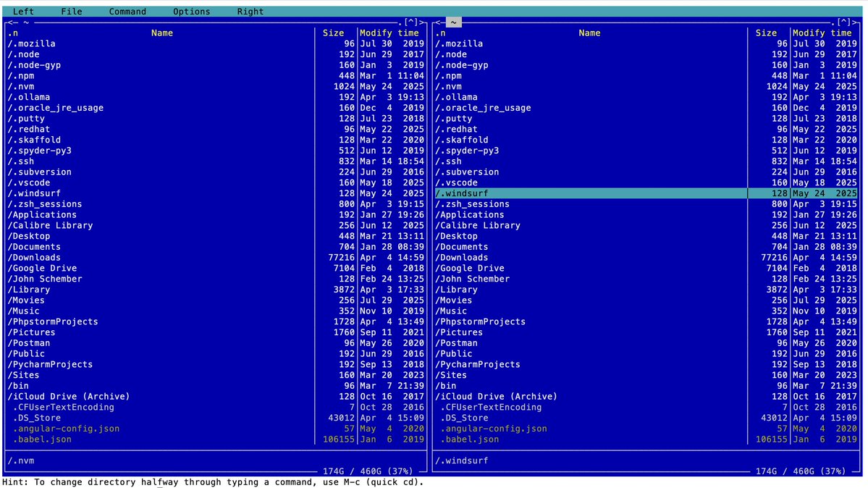The width and height of the screenshot is (868, 488).
Task: Open the Left menu
Action: [23, 11]
